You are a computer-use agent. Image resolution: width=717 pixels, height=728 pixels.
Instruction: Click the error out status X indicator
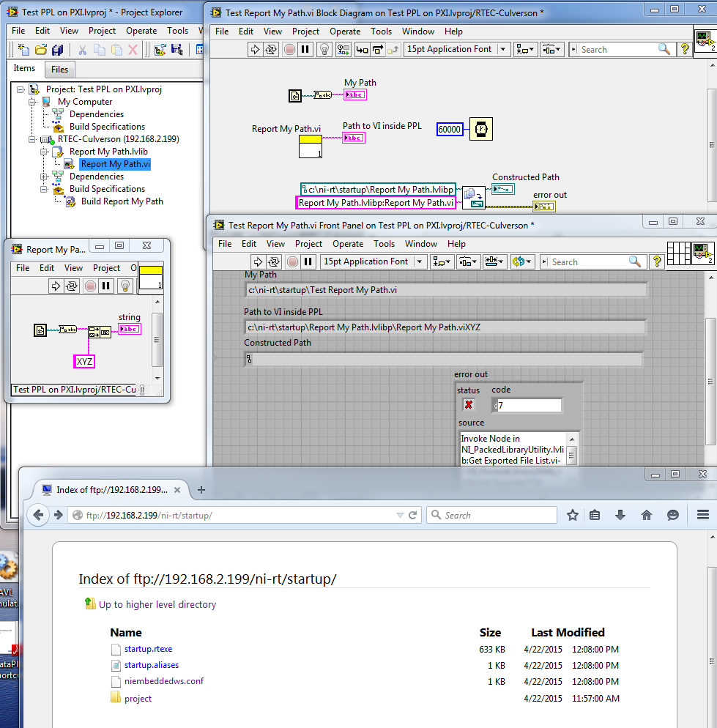pyautogui.click(x=469, y=404)
